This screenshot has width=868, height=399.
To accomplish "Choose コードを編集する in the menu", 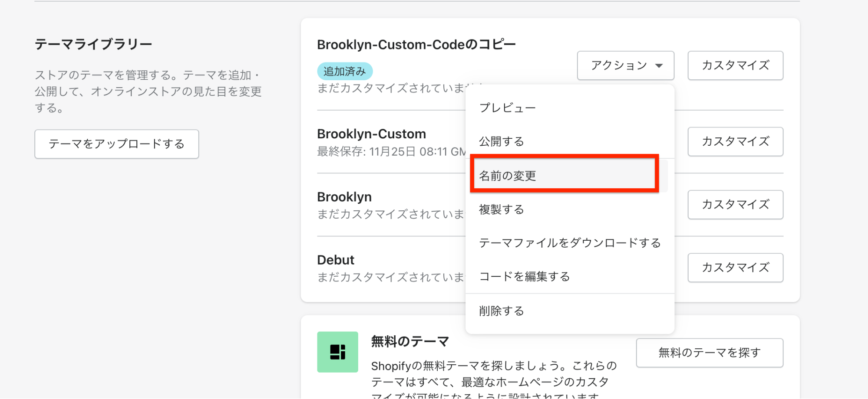I will (x=524, y=276).
